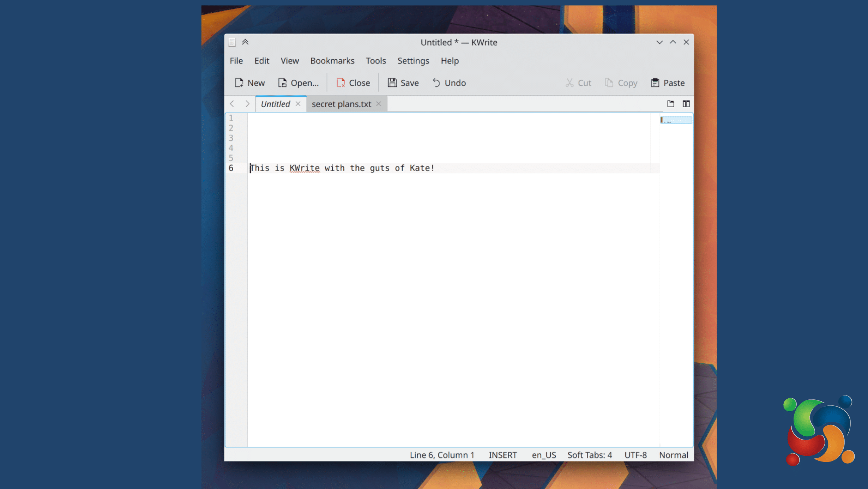Viewport: 868px width, 489px height.
Task: Open the Edit menu
Action: coord(262,61)
